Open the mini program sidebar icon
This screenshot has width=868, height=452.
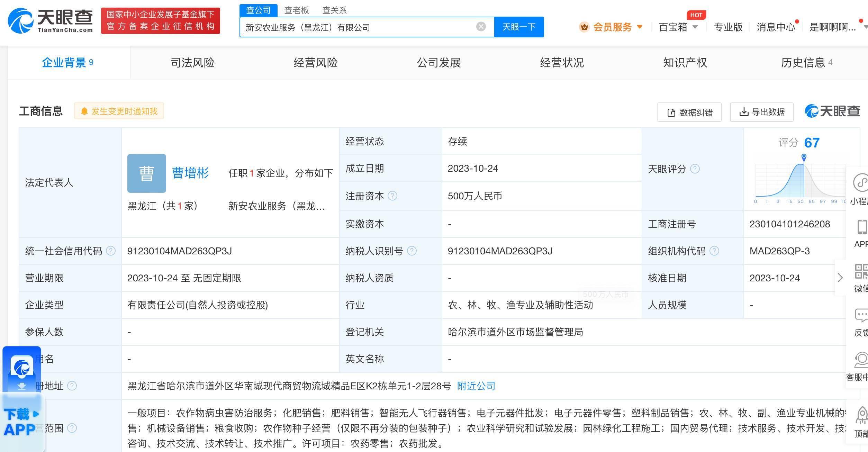click(x=861, y=183)
